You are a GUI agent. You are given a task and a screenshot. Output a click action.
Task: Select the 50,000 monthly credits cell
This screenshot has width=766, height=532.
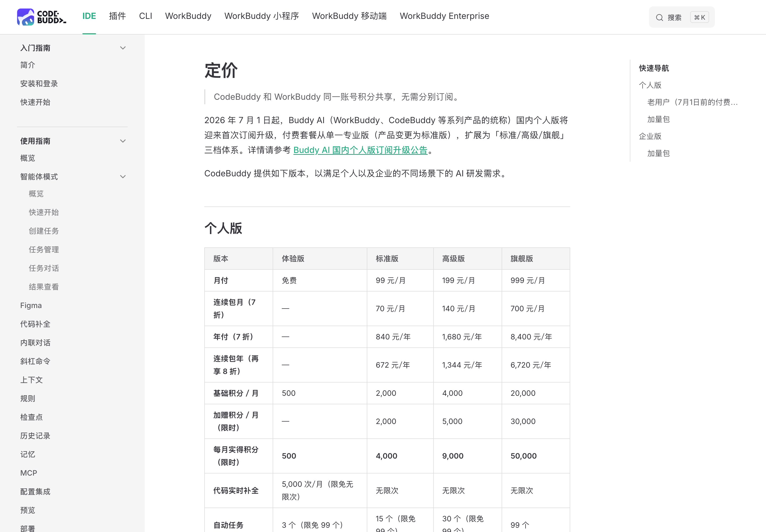pos(536,456)
